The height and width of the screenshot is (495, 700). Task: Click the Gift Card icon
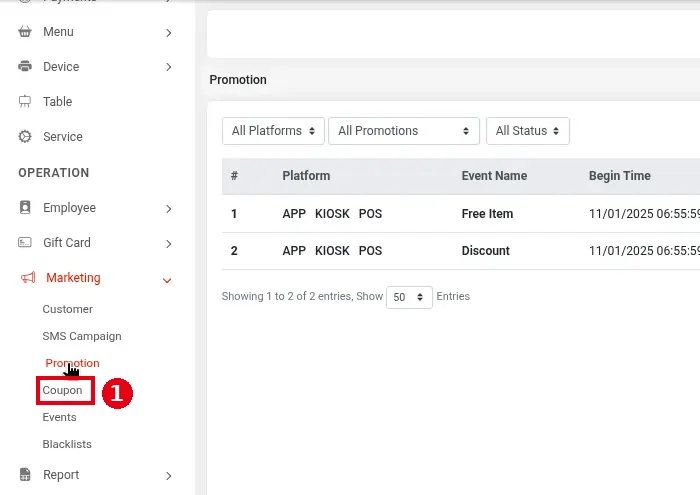25,242
